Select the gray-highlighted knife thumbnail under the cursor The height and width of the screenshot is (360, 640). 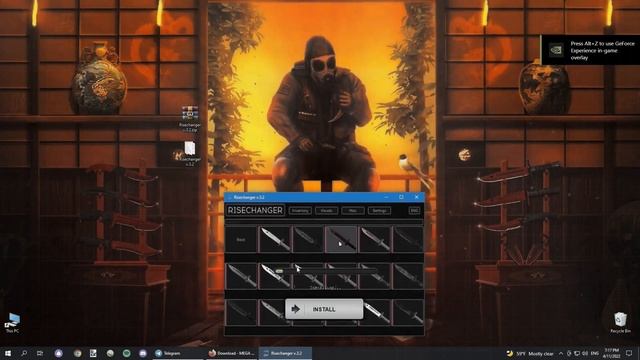341,239
